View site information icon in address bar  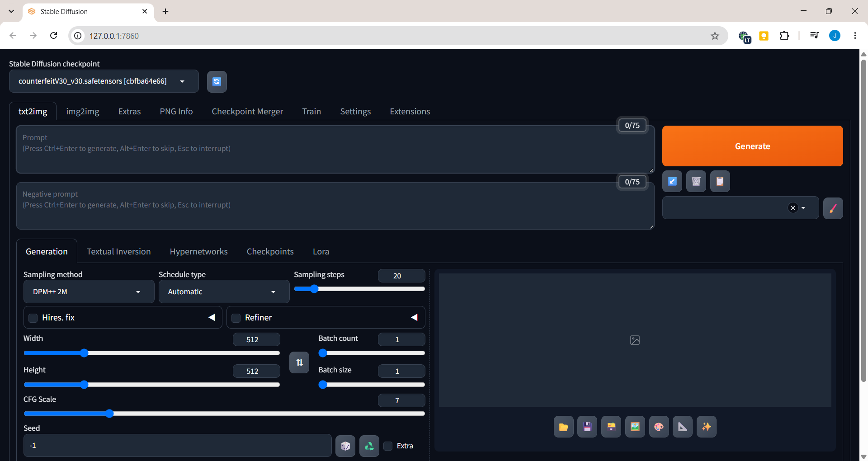click(78, 36)
